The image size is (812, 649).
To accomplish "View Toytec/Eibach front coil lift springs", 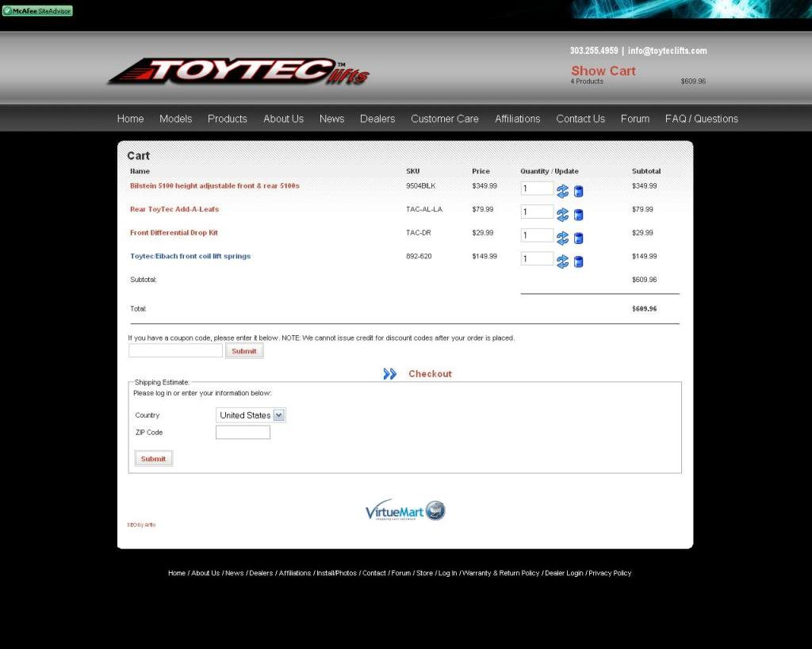I will [190, 256].
